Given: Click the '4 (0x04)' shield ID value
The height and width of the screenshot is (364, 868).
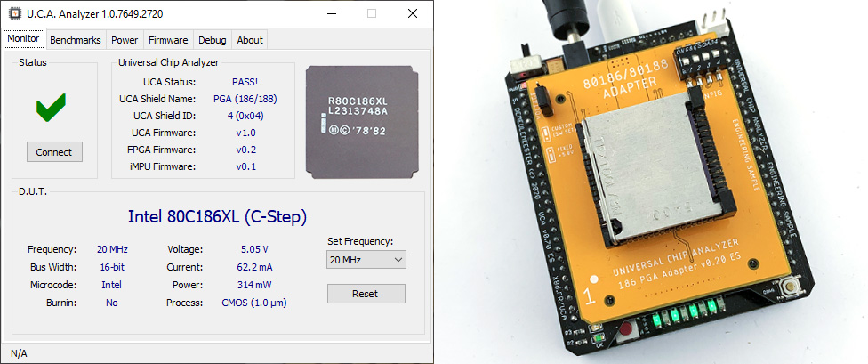Looking at the screenshot, I should [x=245, y=116].
